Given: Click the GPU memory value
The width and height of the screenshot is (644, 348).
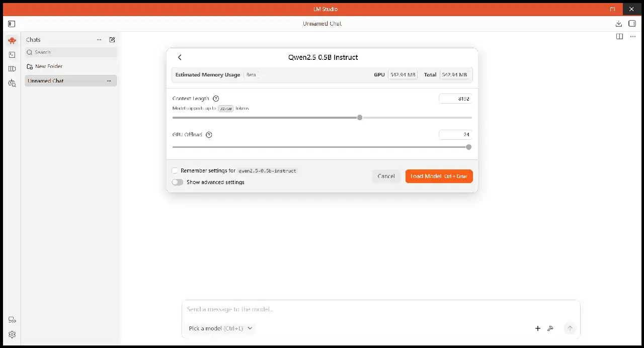Looking at the screenshot, I should pyautogui.click(x=403, y=75).
